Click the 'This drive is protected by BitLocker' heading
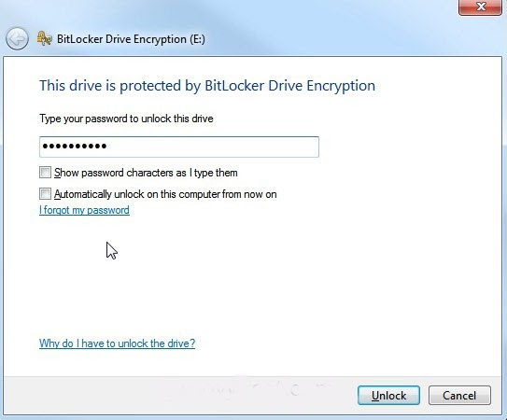507x420 pixels. tap(207, 86)
